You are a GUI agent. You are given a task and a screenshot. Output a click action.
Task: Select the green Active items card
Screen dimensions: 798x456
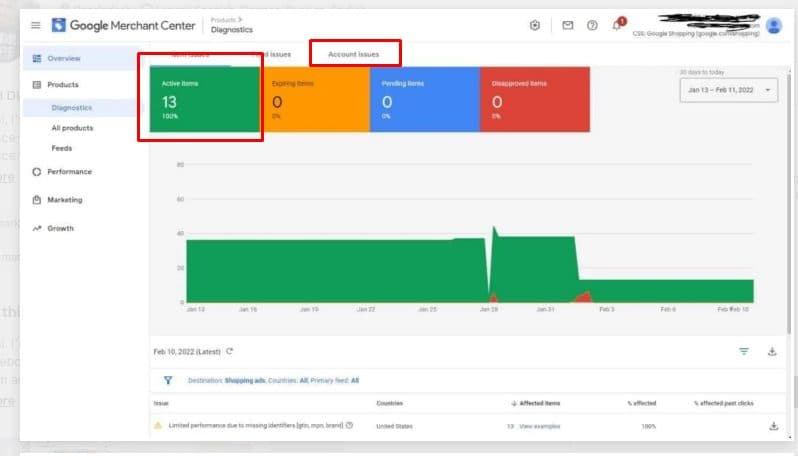coord(205,99)
